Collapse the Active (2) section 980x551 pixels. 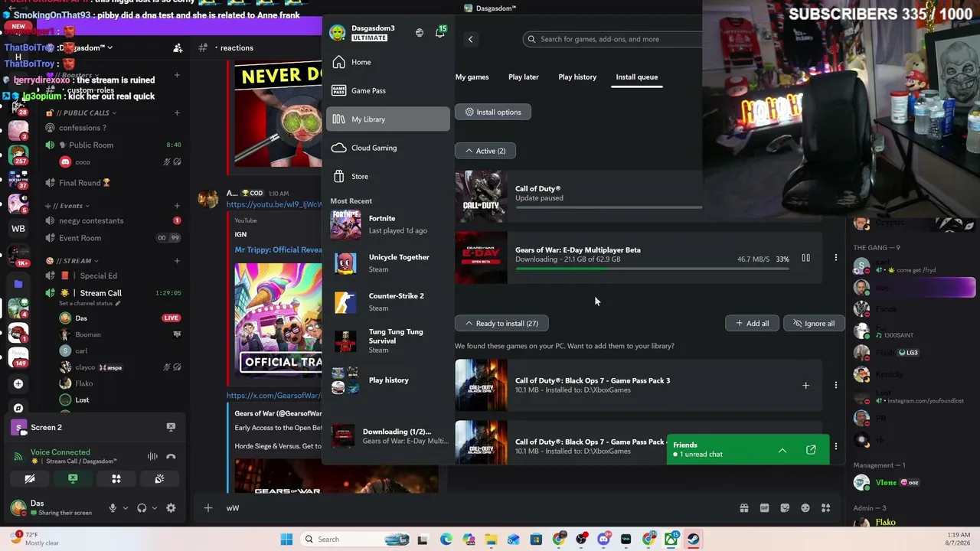click(485, 151)
